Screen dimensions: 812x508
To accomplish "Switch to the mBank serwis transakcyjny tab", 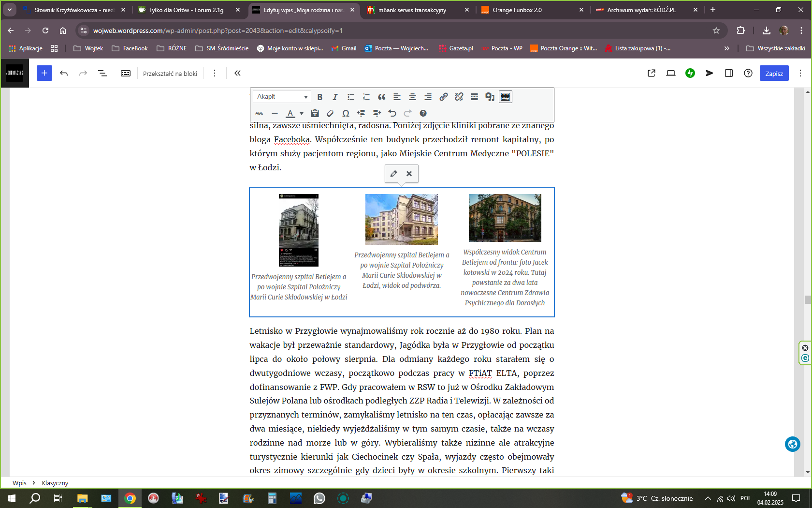I will pyautogui.click(x=412, y=10).
